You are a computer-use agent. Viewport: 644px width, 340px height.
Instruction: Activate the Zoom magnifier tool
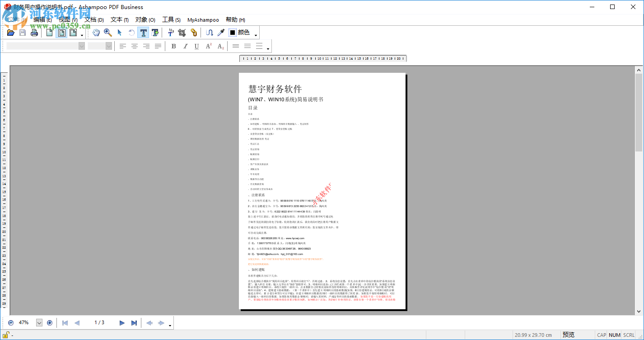(x=107, y=33)
